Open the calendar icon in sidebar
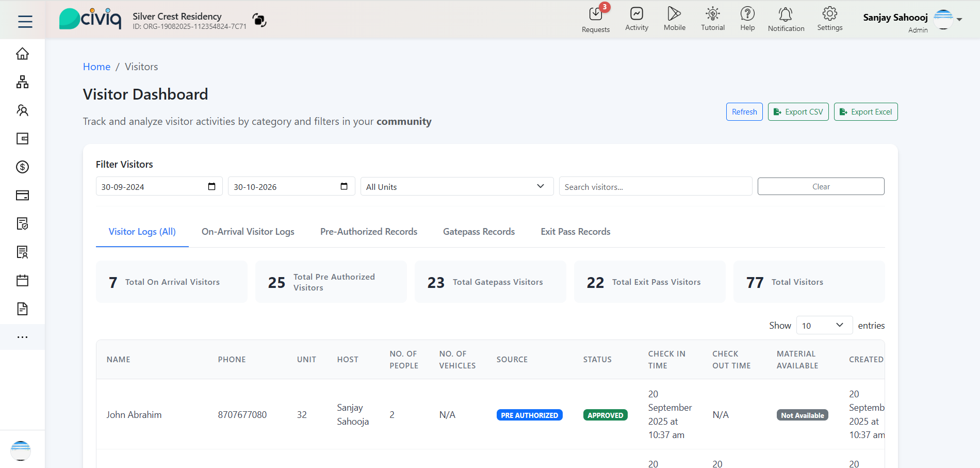 click(22, 281)
